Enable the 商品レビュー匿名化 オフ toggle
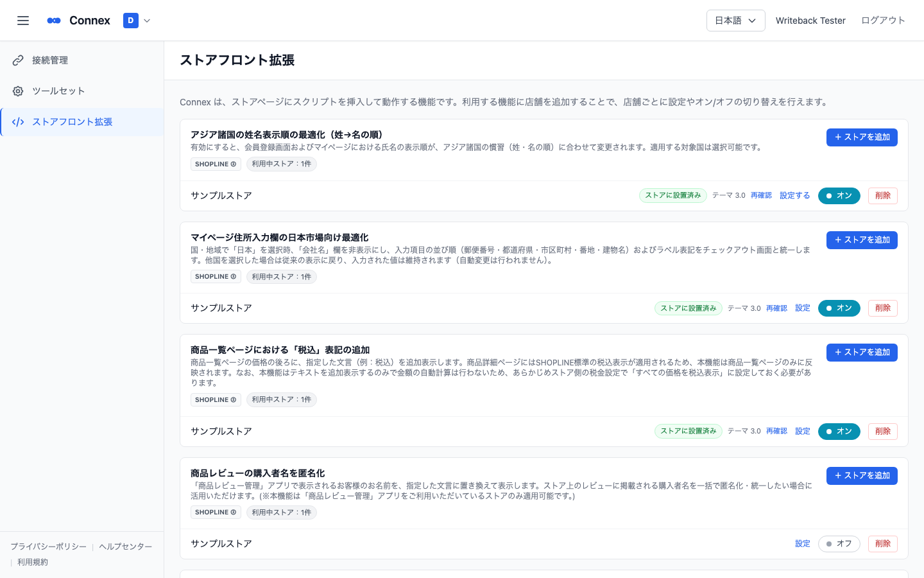 pos(839,544)
